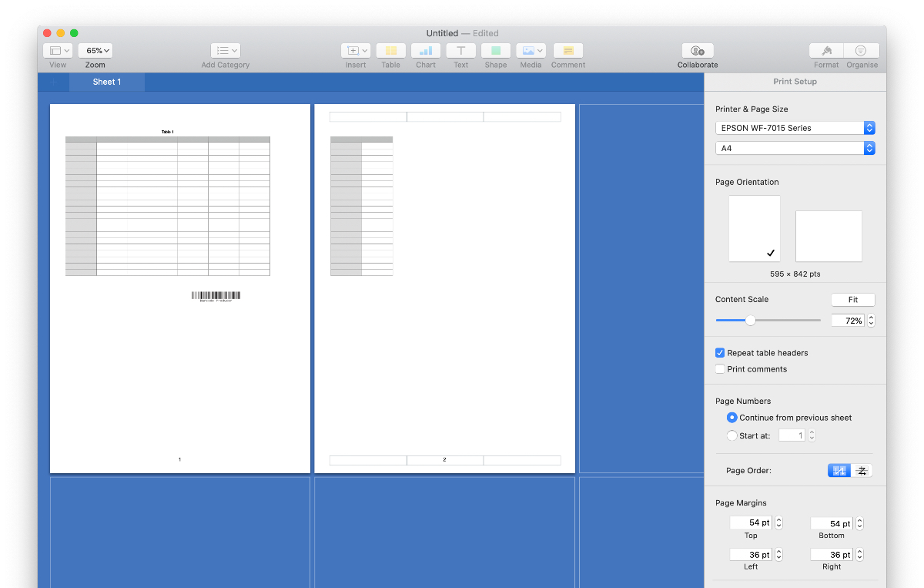Click the left header field on page two

coord(368,117)
